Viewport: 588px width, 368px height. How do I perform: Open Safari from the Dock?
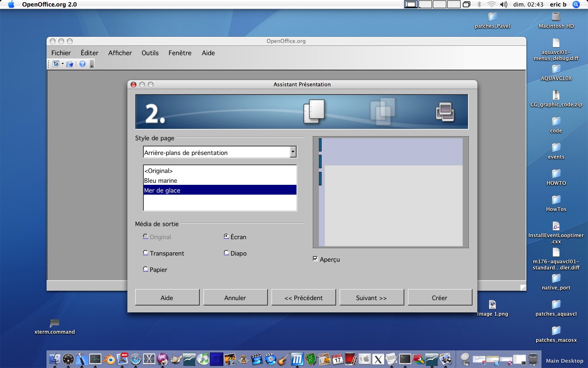click(136, 359)
